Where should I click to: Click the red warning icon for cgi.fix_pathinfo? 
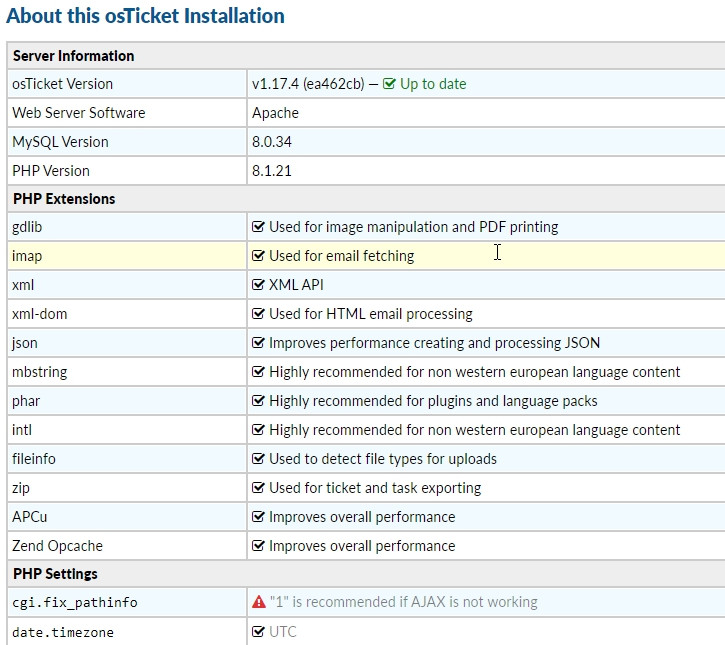tap(259, 602)
